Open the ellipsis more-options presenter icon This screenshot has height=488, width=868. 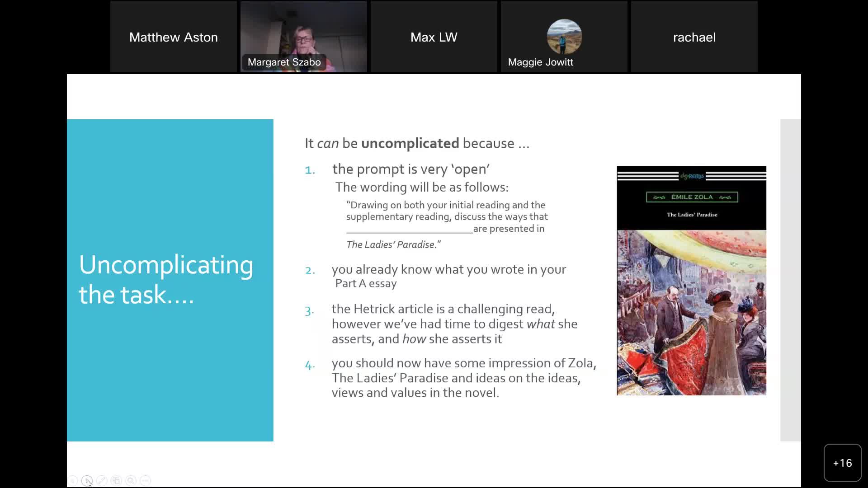pyautogui.click(x=145, y=480)
